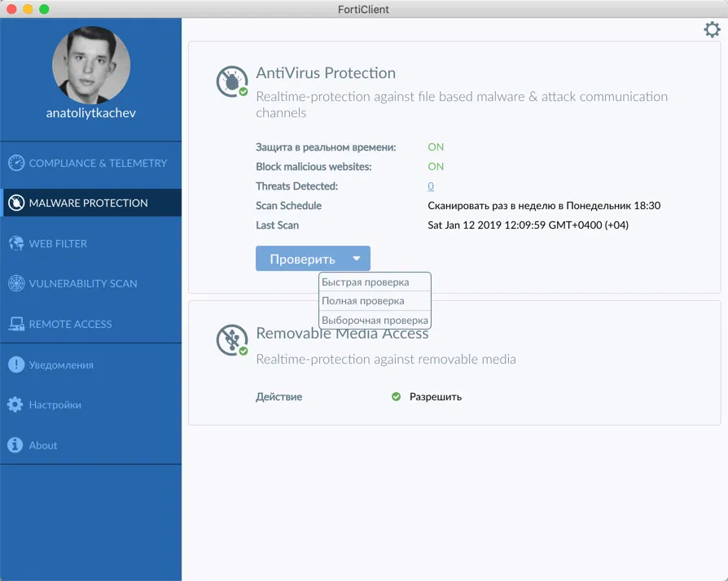Open Уведомления notifications page

point(91,365)
